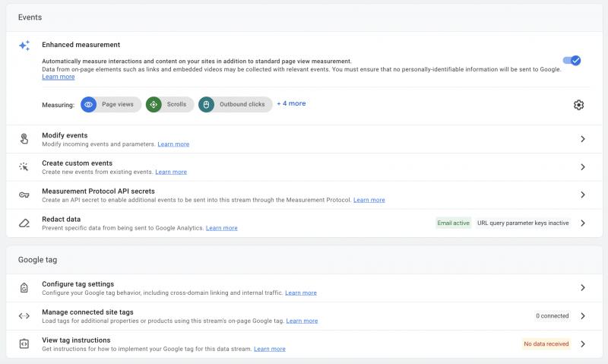Open Learn more link under Enhanced measurement
The height and width of the screenshot is (364, 608).
click(58, 77)
